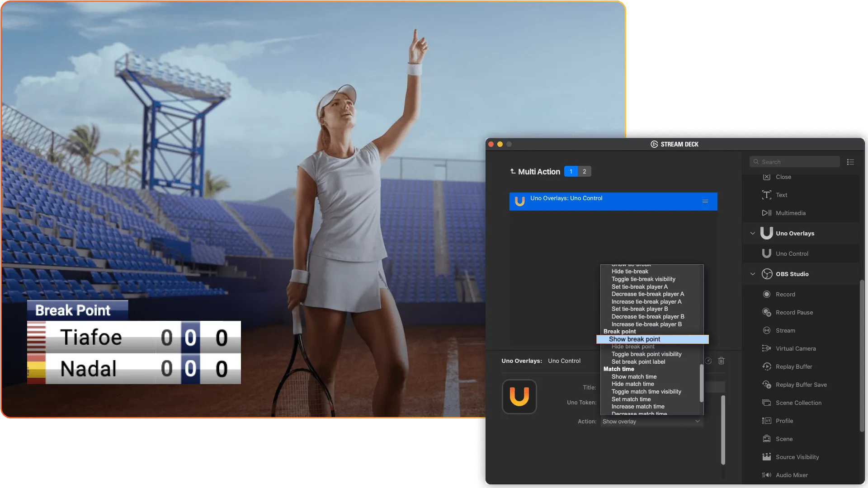
Task: Click the Record action icon
Action: (x=766, y=294)
